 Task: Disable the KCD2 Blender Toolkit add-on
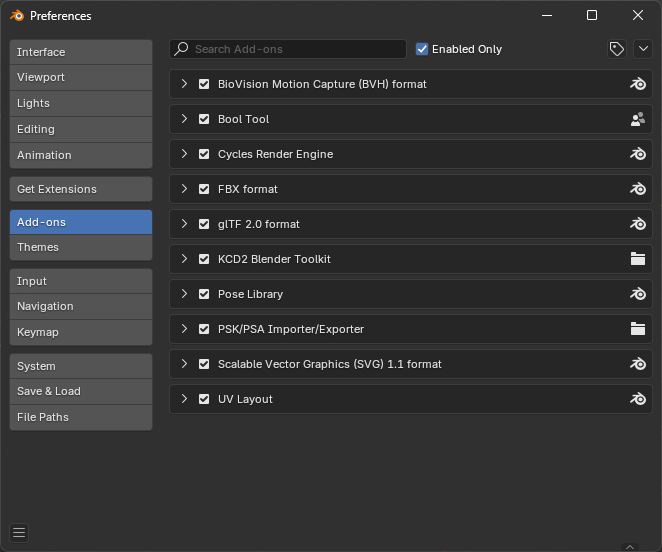204,259
